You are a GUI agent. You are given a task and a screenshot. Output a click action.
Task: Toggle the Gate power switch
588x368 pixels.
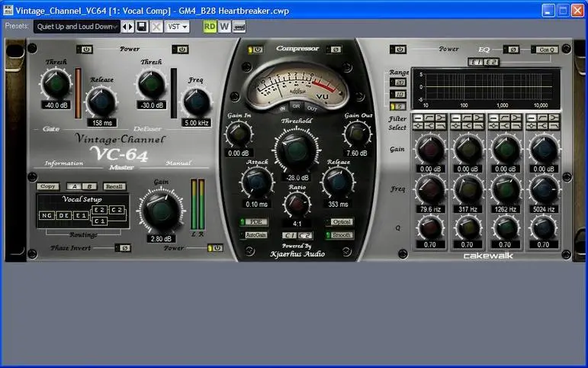click(x=85, y=49)
